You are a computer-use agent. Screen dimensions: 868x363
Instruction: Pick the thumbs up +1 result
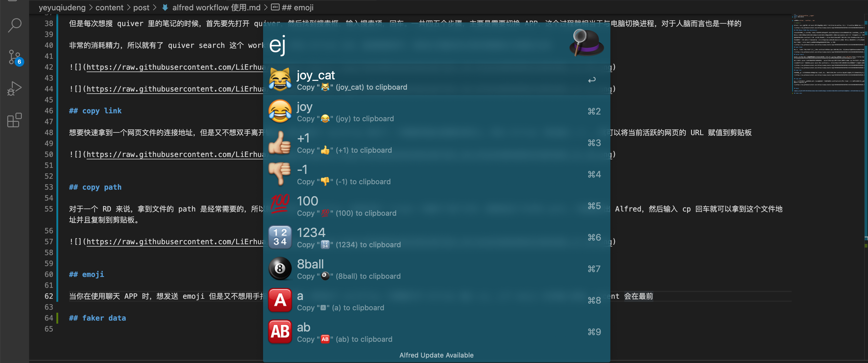[x=436, y=143]
